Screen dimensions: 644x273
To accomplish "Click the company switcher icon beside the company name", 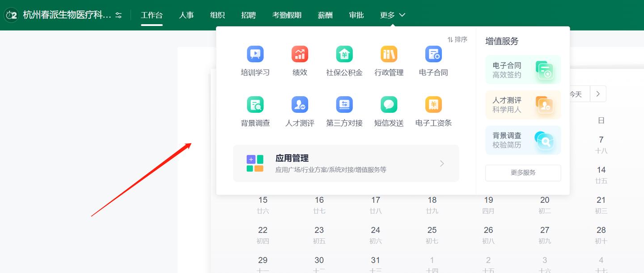I will pyautogui.click(x=118, y=15).
